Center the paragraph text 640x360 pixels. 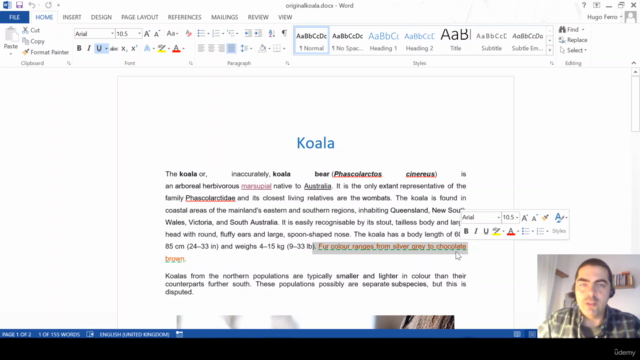(x=211, y=49)
